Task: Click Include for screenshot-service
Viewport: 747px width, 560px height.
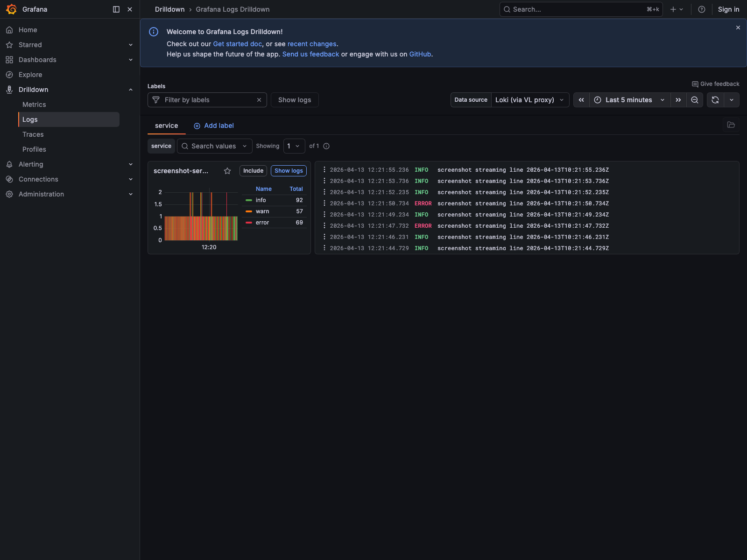Action: click(x=253, y=171)
